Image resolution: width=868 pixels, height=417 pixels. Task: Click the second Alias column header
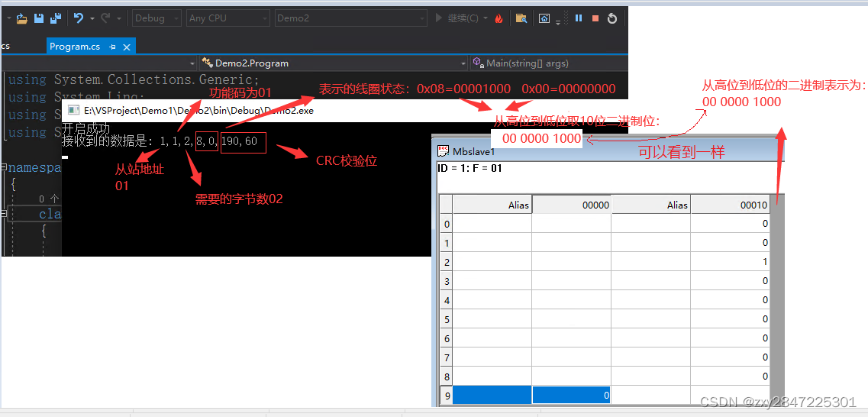[651, 205]
